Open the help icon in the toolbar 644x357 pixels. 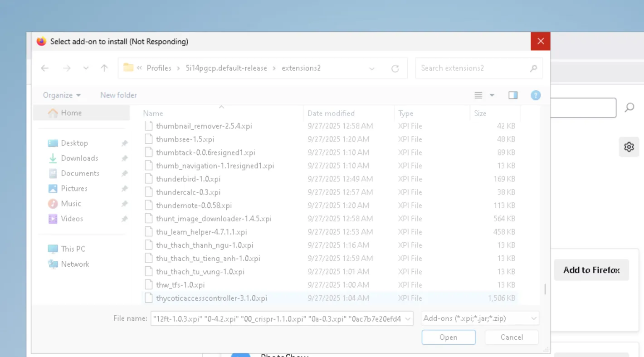point(536,95)
